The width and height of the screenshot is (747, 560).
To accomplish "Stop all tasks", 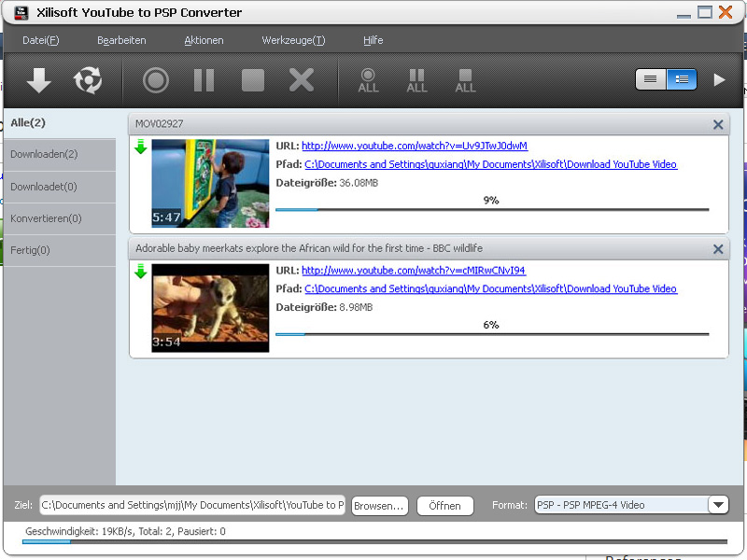I will 465,80.
